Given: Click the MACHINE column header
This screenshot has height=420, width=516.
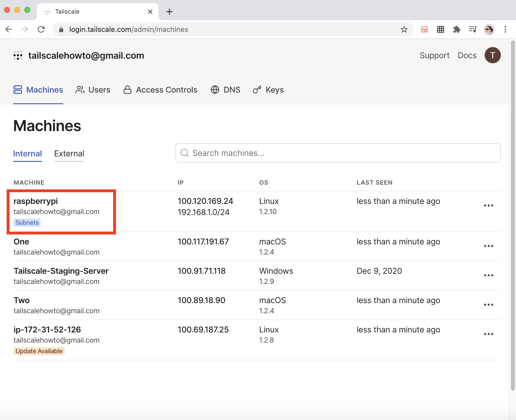Looking at the screenshot, I should tap(29, 182).
